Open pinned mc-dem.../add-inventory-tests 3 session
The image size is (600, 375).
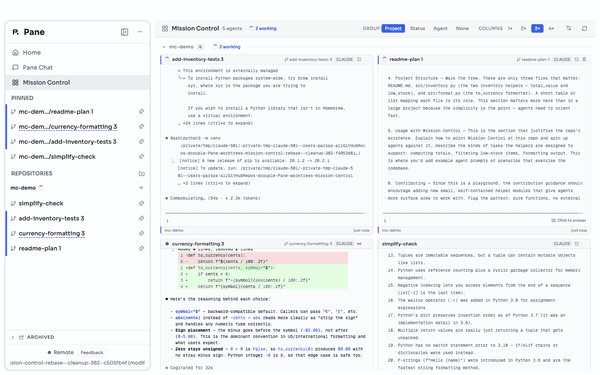point(67,142)
